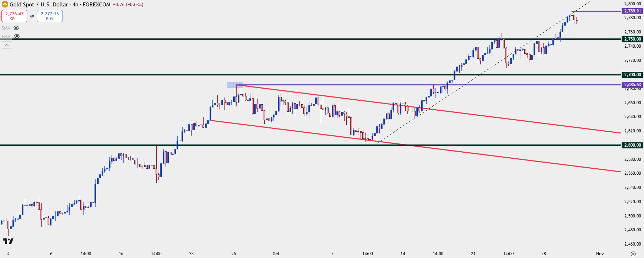Open chart settings gear at the axis corner
This screenshot has width=644, height=258.
(633, 254)
